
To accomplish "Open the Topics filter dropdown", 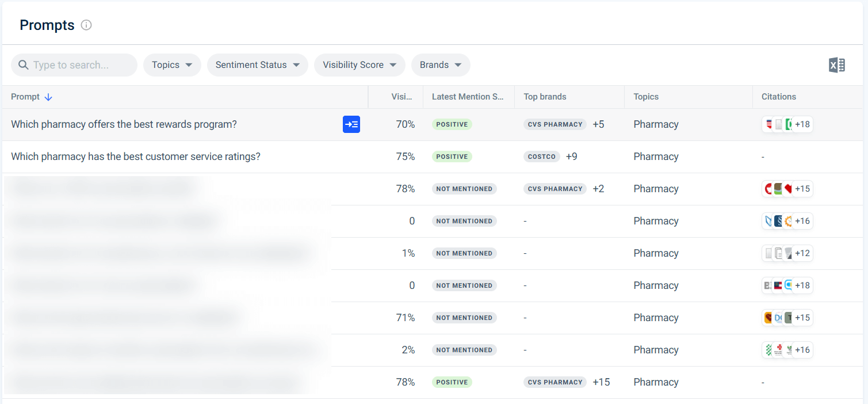I will coord(172,65).
